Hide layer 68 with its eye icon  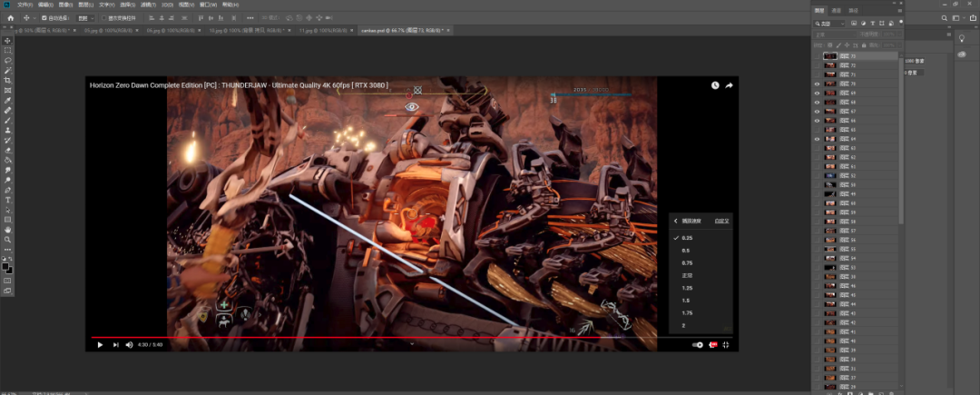tap(817, 102)
